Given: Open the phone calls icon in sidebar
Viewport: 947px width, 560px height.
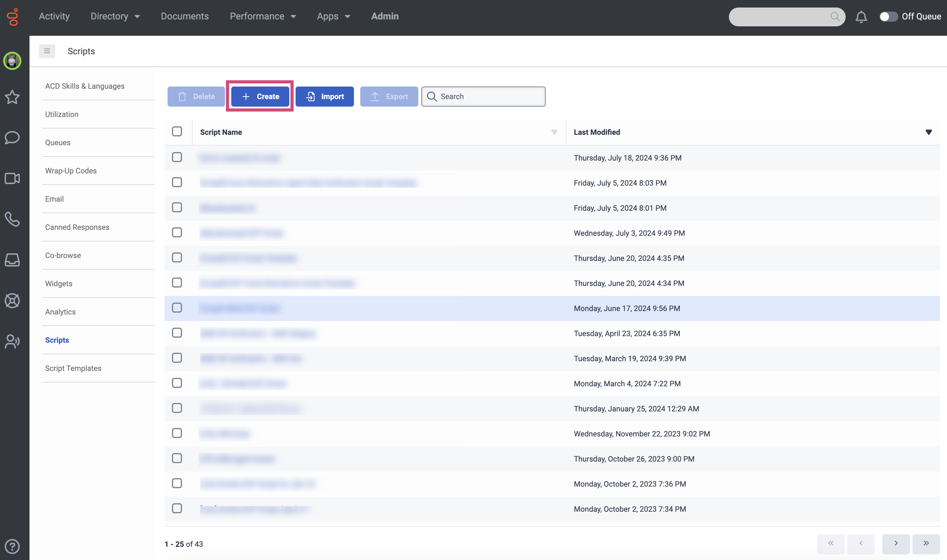Looking at the screenshot, I should click(x=12, y=219).
